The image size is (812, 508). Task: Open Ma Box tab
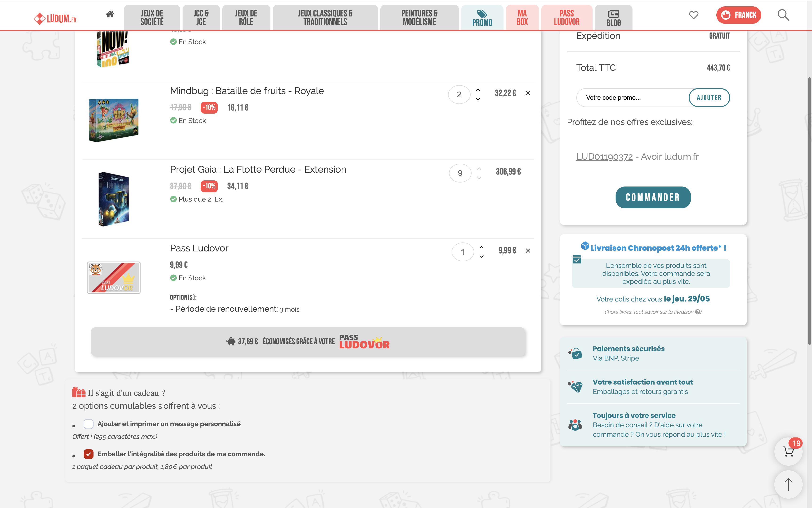point(522,17)
